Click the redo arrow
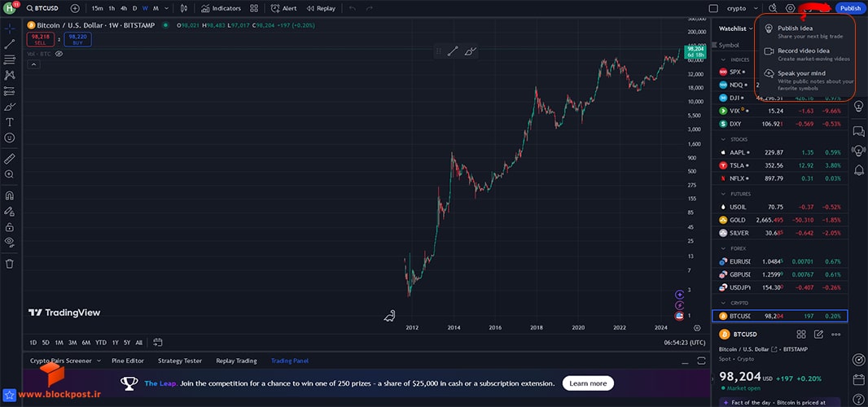 [369, 8]
